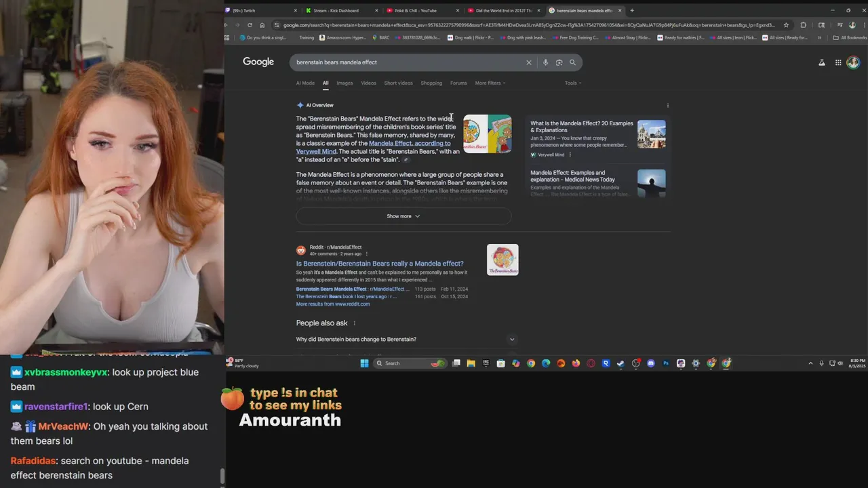Switch to Short videos results
Image resolution: width=868 pixels, height=488 pixels.
pos(398,83)
